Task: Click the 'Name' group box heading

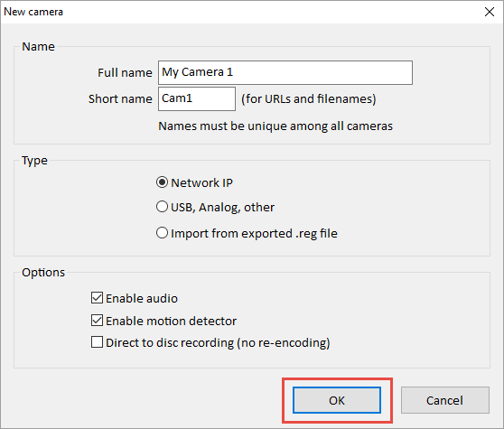Action: [x=38, y=47]
